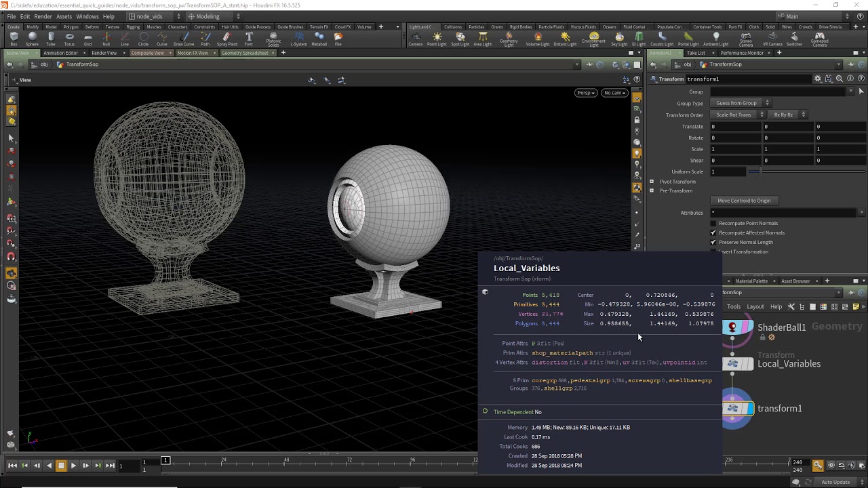Viewport: 868px width, 488px height.
Task: Uncheck Recompute Affected Normals
Action: click(x=713, y=232)
